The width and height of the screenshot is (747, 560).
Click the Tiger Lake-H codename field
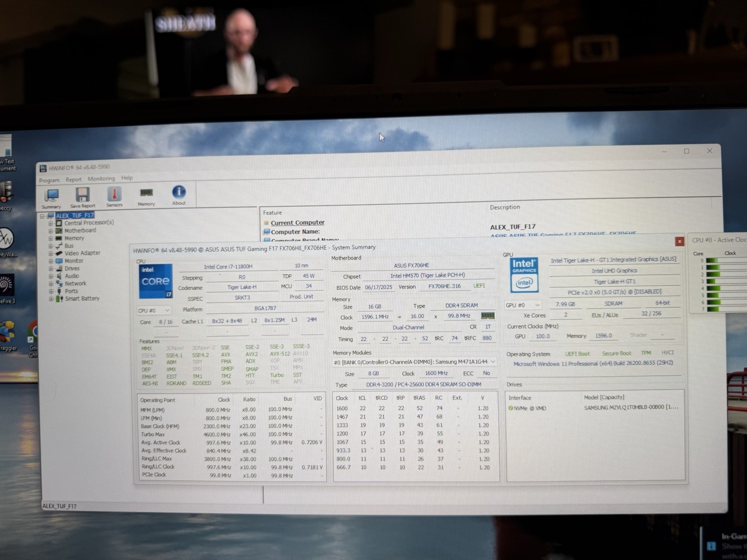tap(242, 287)
